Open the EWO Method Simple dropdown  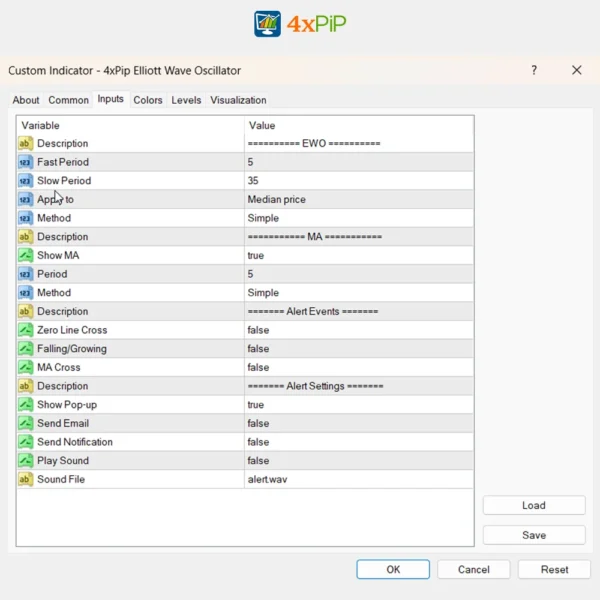263,218
